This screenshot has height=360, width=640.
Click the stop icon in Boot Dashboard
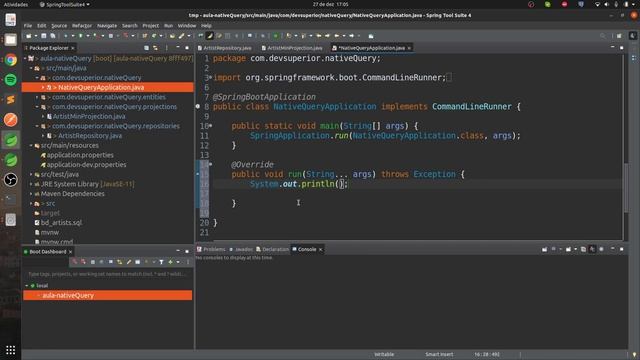[x=93, y=262]
